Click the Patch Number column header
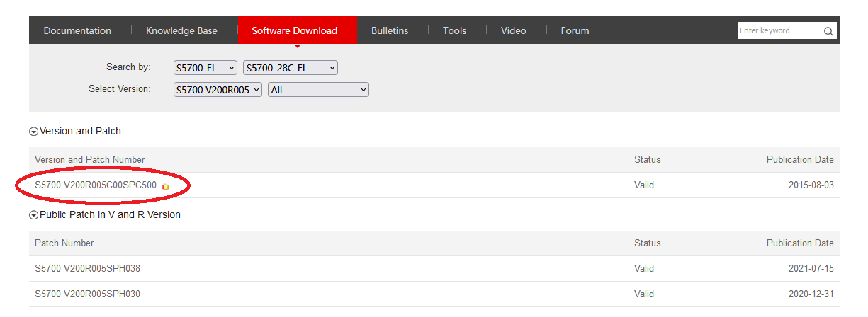Viewport: 868px width, 317px height. click(64, 243)
